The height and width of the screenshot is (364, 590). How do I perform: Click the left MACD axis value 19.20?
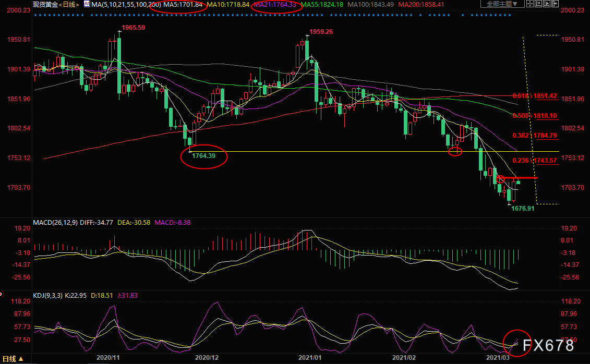22,228
